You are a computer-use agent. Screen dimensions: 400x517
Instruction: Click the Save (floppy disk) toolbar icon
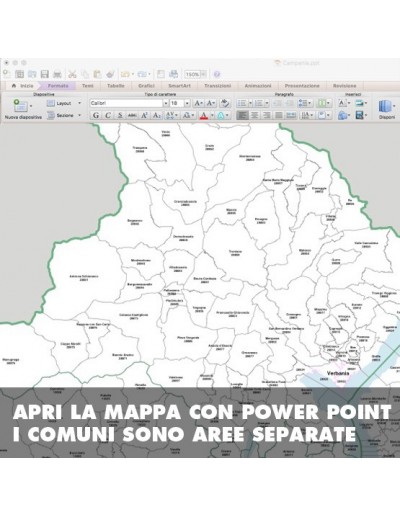[x=44, y=74]
